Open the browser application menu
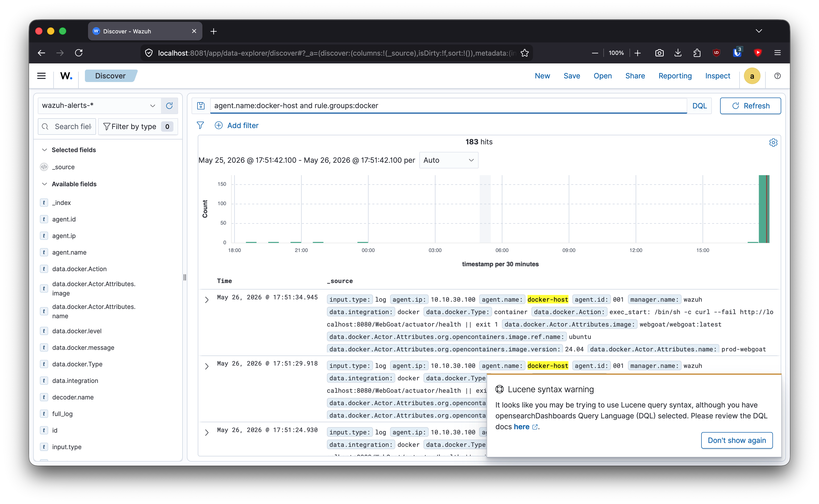Viewport: 819px width, 504px height. click(x=777, y=53)
